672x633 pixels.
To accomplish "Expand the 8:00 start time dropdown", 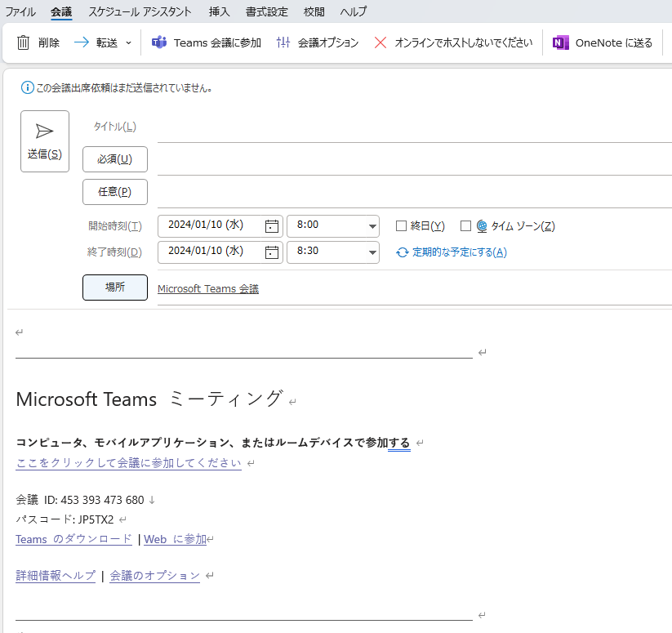I will point(372,226).
